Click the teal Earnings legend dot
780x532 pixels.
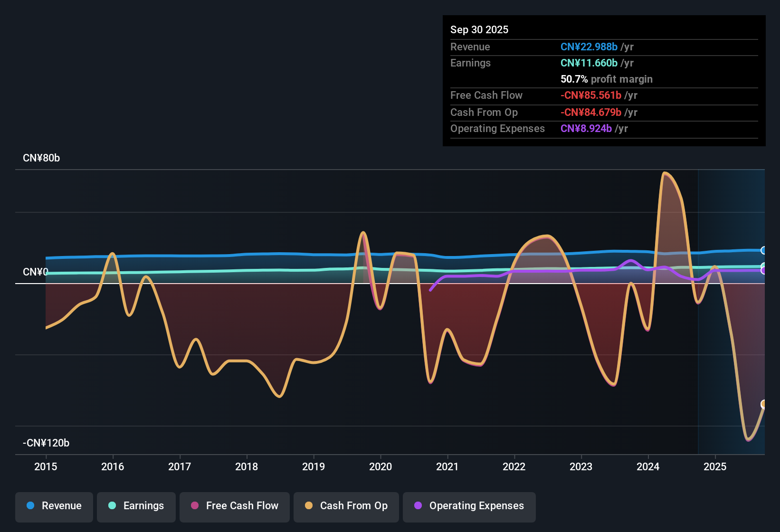click(112, 506)
